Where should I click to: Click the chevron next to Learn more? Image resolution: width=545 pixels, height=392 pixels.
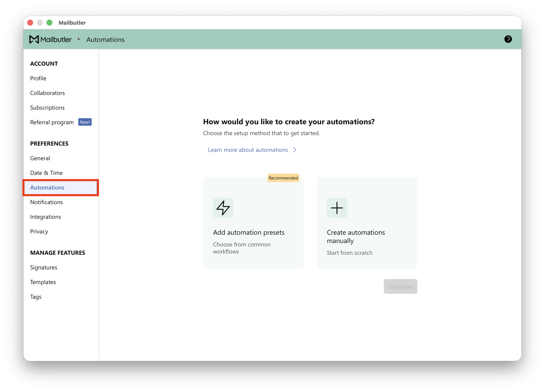295,150
